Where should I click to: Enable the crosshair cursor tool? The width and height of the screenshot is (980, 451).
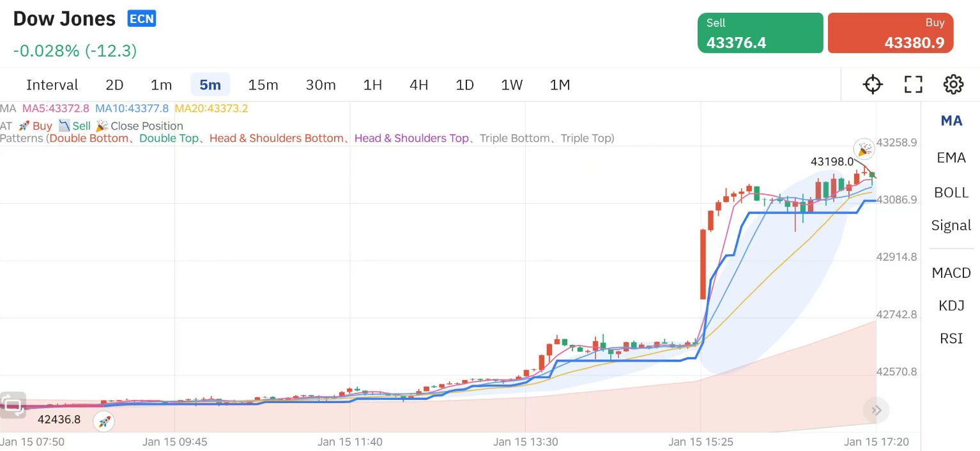tap(873, 84)
